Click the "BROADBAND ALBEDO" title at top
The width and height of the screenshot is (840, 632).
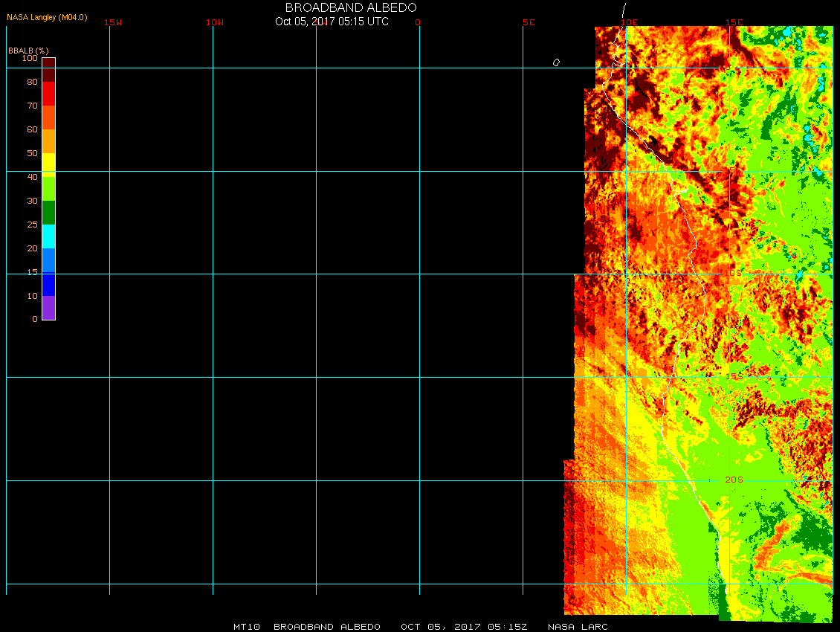click(x=351, y=7)
